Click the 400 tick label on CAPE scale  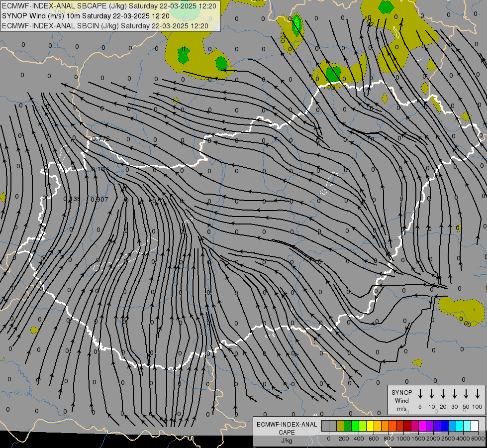(359, 439)
